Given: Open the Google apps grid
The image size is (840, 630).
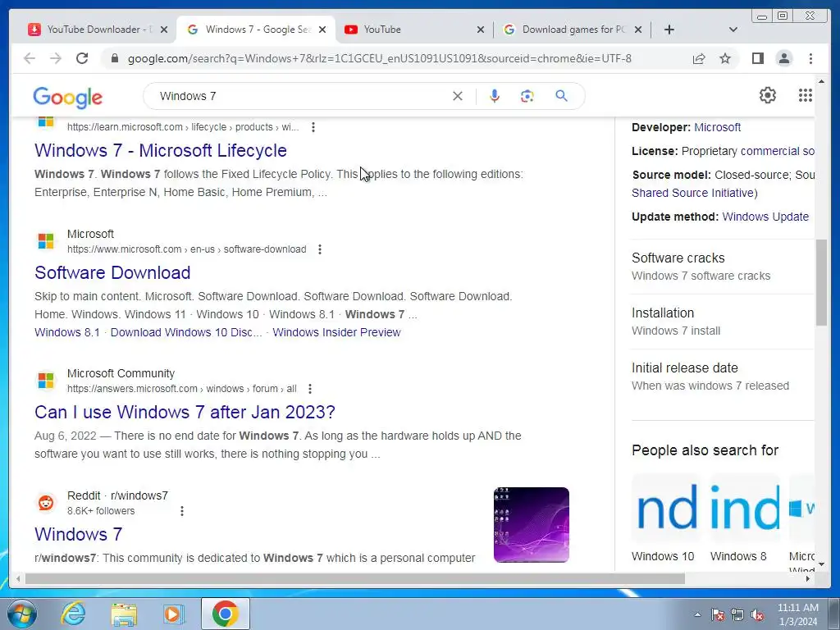Looking at the screenshot, I should (806, 95).
